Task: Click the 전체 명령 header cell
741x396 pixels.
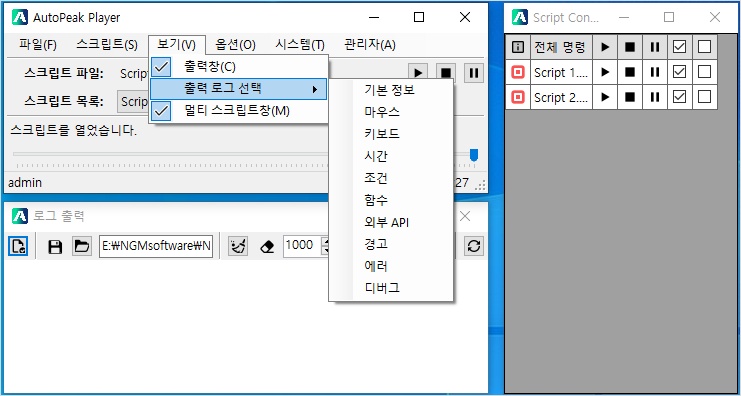Action: click(561, 47)
